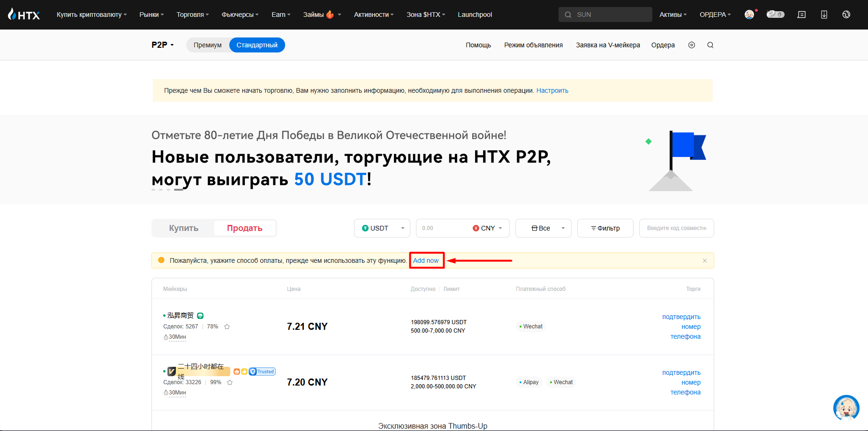Expand the Фьючерсы menu
The width and height of the screenshot is (868, 431).
[x=240, y=15]
